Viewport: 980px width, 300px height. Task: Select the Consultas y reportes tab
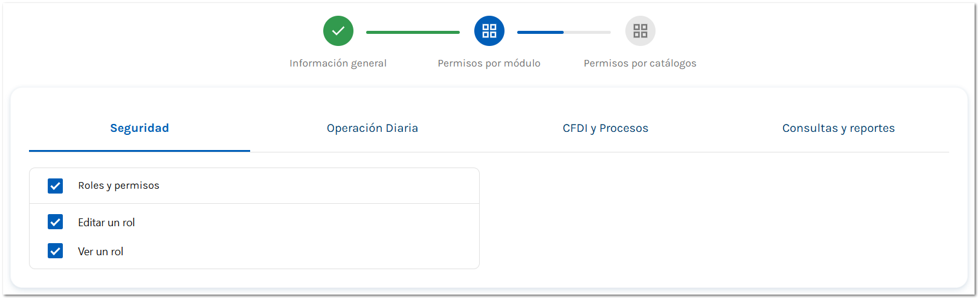[x=838, y=128]
